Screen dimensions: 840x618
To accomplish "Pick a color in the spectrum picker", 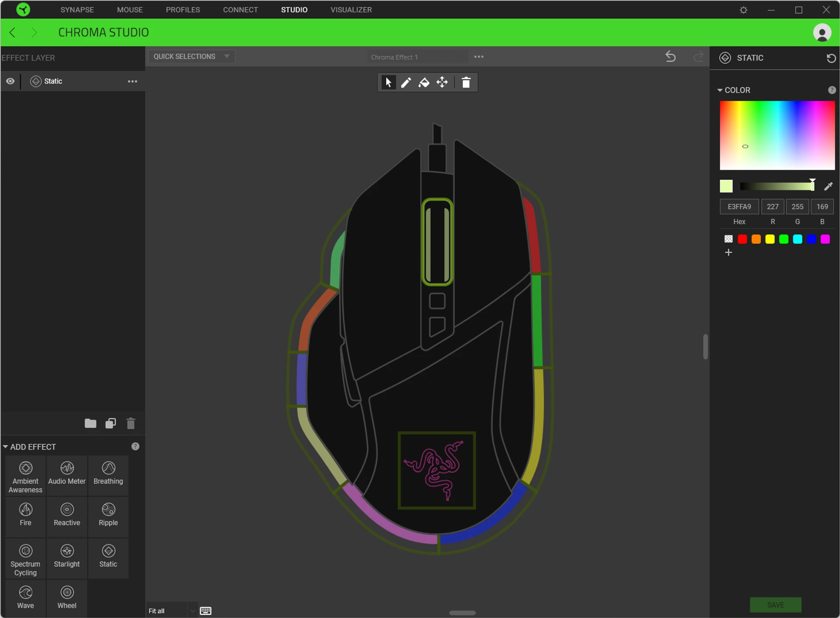I will tap(777, 135).
